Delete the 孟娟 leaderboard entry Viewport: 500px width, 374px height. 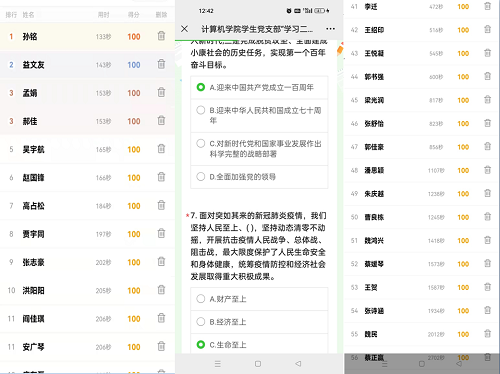point(161,92)
